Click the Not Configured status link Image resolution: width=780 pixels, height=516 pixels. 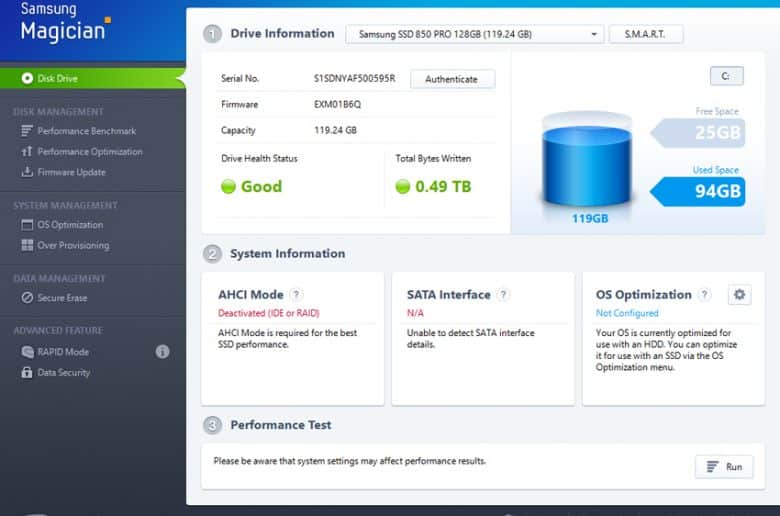[x=627, y=313]
